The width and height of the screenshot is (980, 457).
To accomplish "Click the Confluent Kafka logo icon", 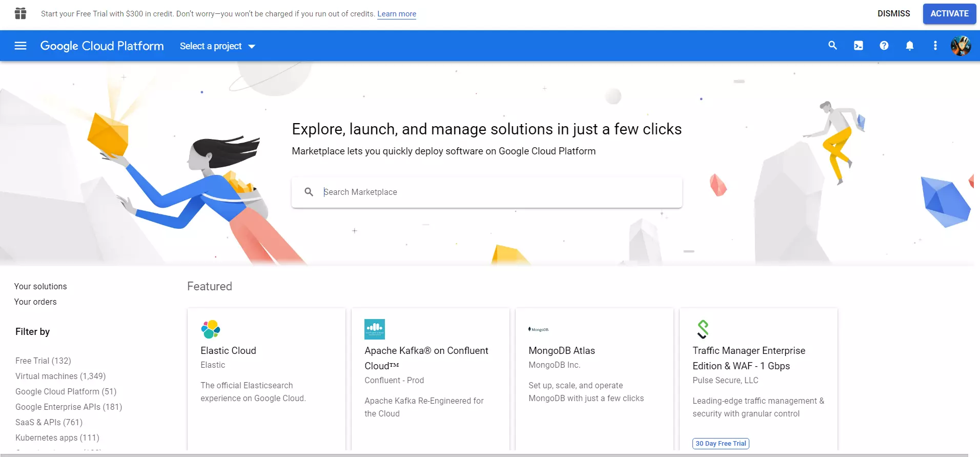I will click(375, 329).
